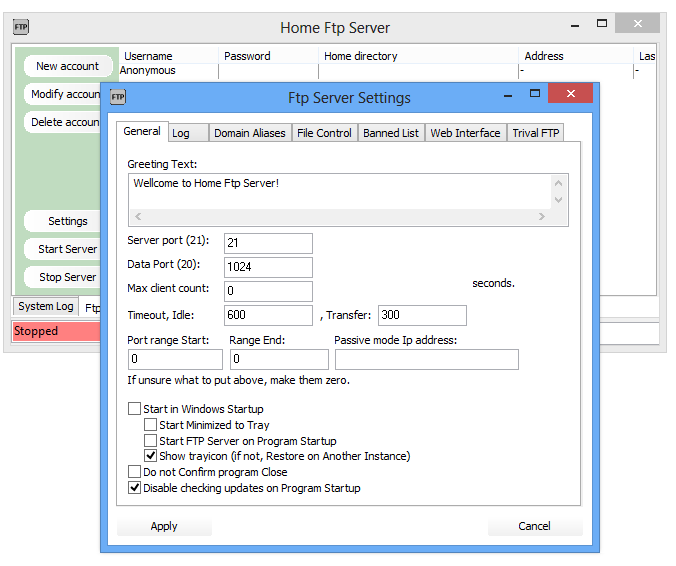This screenshot has height=566, width=676.
Task: Click Start Server in the main window
Action: pos(63,249)
